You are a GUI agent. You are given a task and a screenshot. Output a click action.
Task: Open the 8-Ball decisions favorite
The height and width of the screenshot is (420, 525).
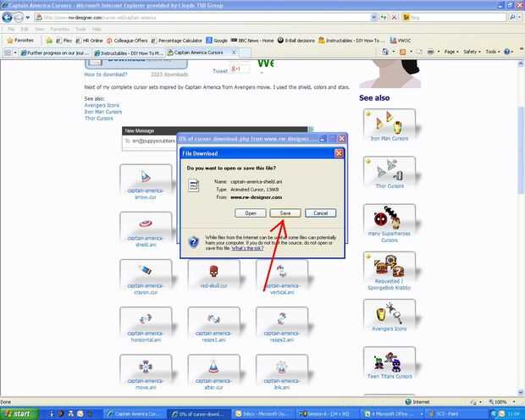click(x=296, y=41)
